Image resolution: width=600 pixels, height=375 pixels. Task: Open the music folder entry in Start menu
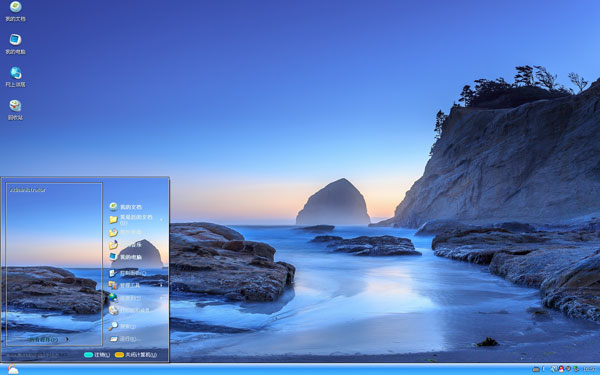[126, 245]
